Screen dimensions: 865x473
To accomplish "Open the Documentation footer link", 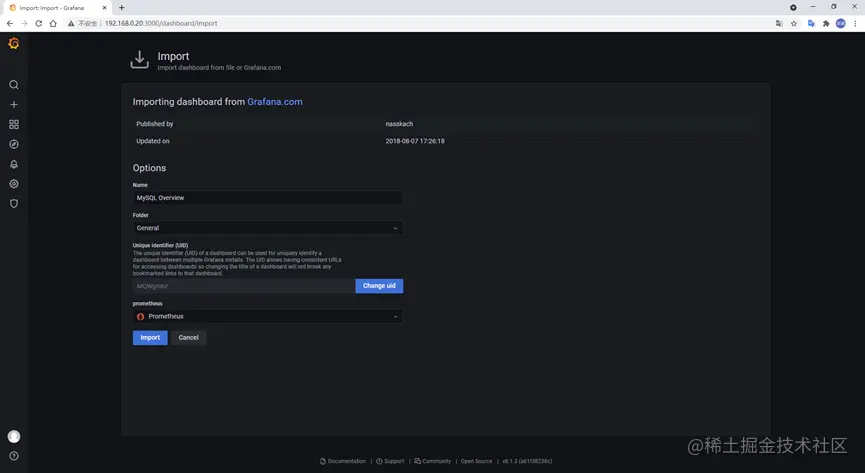I will (x=343, y=461).
